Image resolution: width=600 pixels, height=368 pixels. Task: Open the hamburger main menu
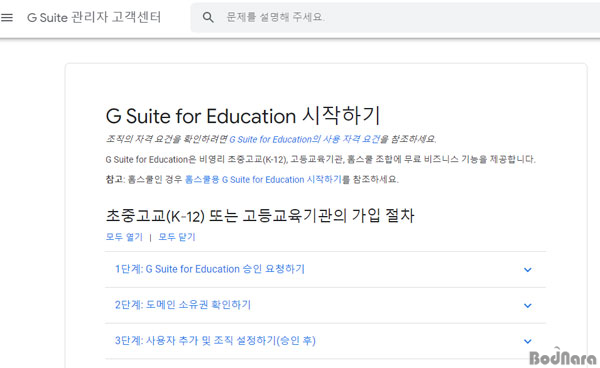7,18
